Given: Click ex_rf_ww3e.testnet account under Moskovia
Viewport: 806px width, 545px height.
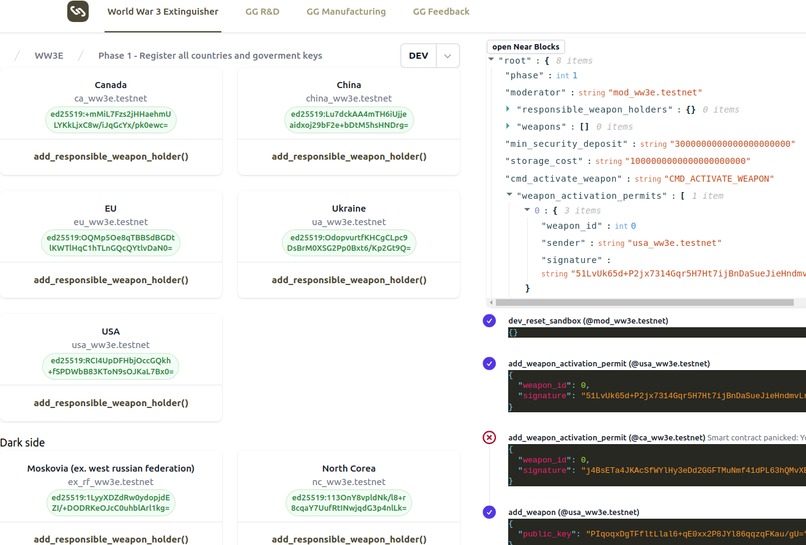Looking at the screenshot, I should coord(111,482).
